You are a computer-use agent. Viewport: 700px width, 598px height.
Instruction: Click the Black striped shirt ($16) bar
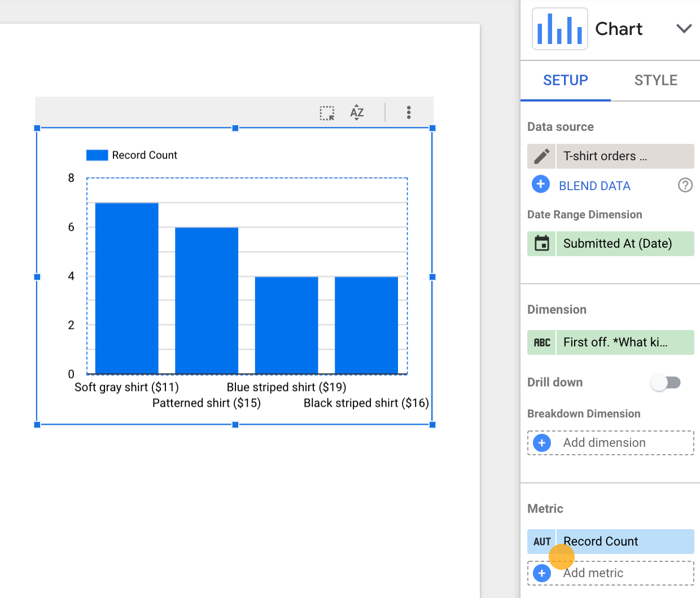pos(366,326)
